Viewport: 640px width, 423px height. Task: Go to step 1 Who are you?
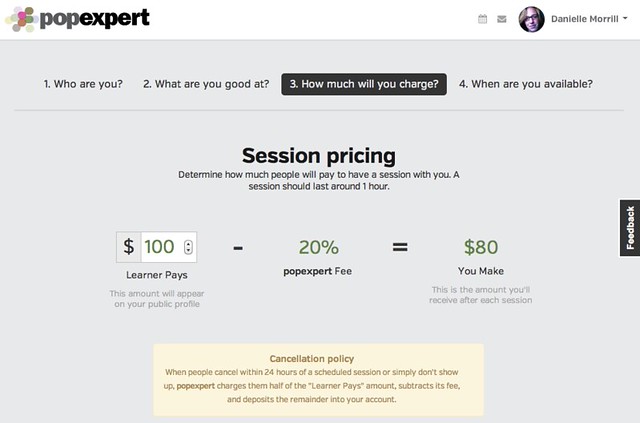click(83, 84)
